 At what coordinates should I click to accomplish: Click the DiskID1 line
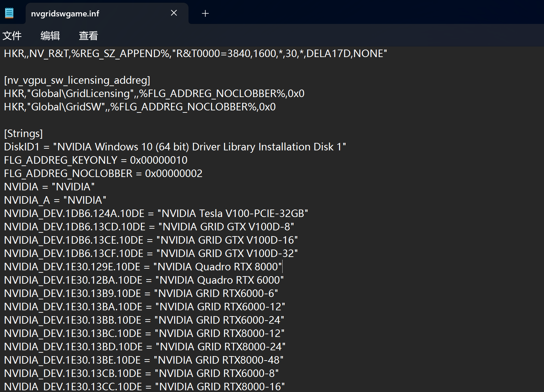tap(175, 147)
